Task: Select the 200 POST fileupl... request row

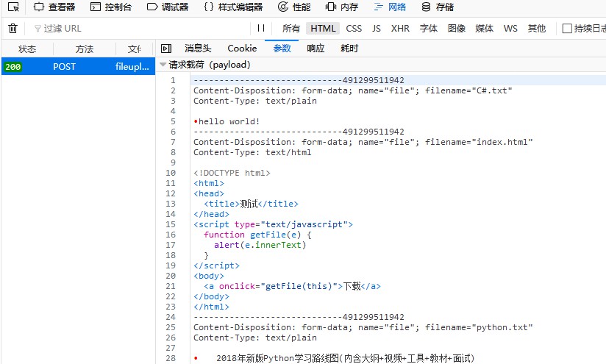Action: (78, 66)
